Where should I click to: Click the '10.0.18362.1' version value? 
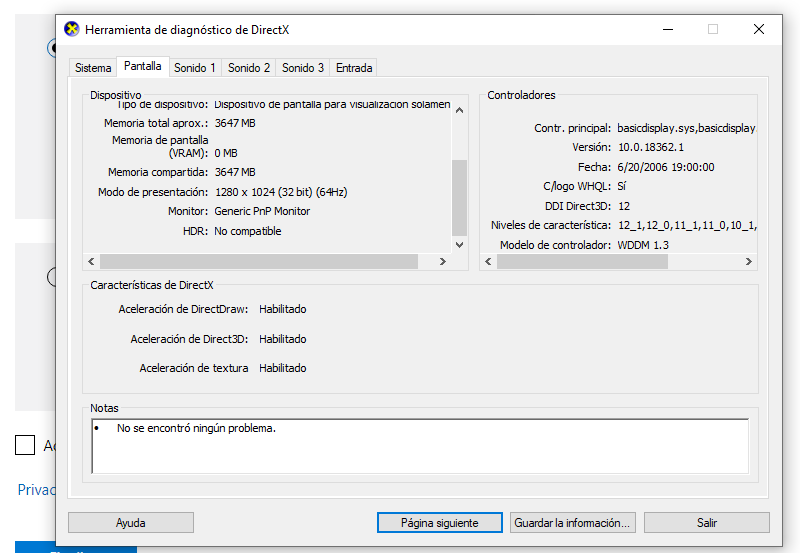coord(651,147)
